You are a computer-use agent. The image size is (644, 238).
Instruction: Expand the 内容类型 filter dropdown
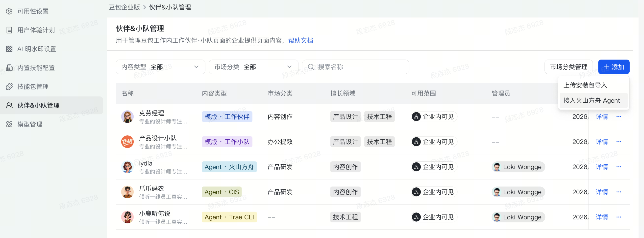160,67
